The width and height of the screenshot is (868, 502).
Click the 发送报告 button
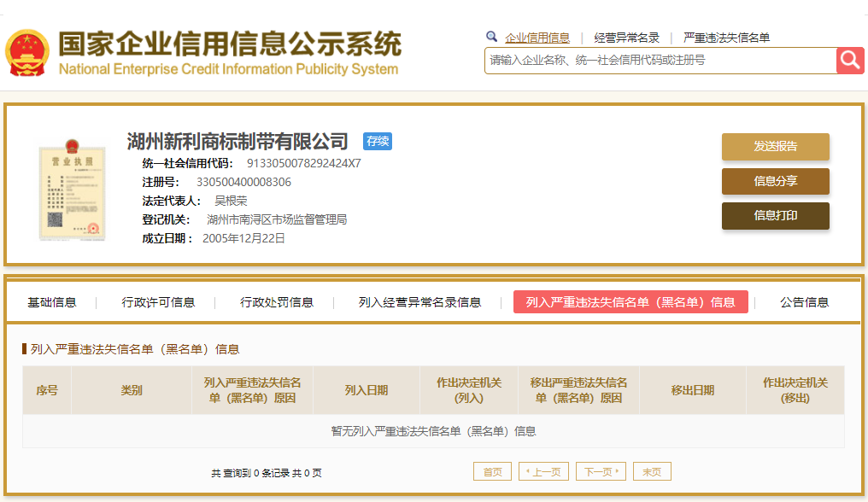point(775,146)
